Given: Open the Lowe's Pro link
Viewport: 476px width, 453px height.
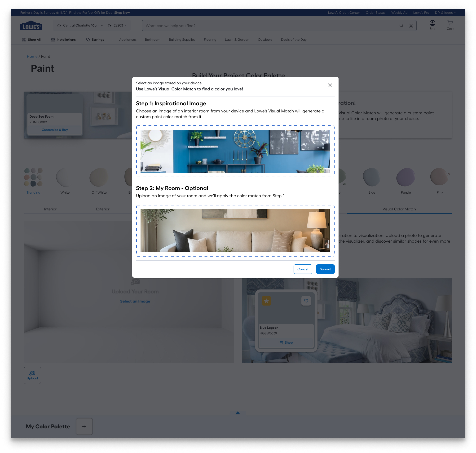Looking at the screenshot, I should click(x=421, y=13).
